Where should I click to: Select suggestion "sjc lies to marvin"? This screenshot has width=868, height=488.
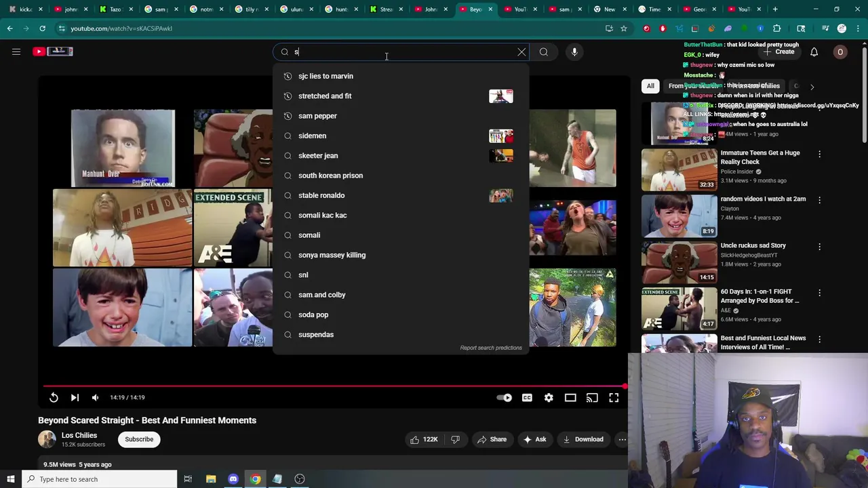click(400, 76)
